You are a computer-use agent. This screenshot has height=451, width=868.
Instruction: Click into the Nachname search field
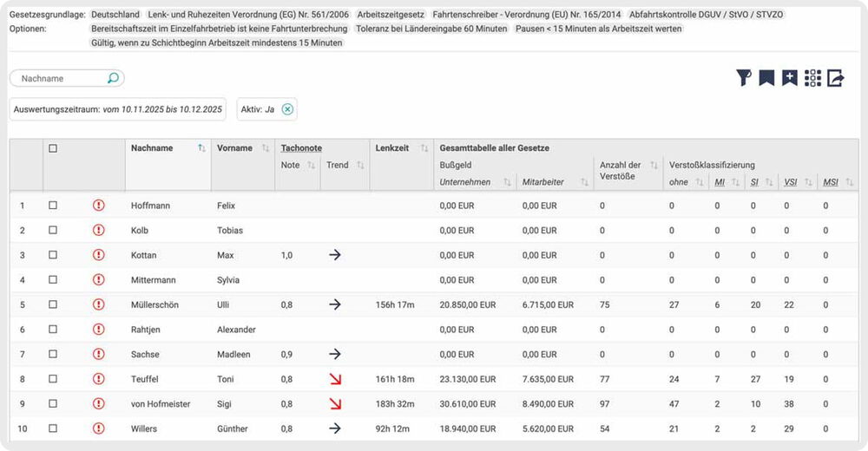coord(61,79)
